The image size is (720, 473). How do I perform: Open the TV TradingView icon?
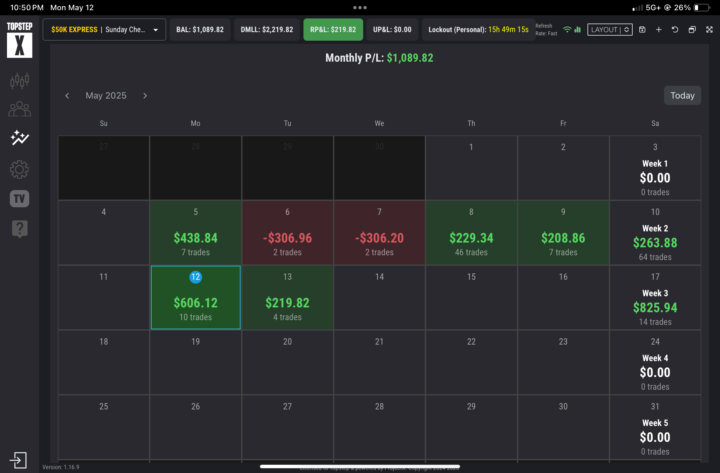pyautogui.click(x=19, y=199)
